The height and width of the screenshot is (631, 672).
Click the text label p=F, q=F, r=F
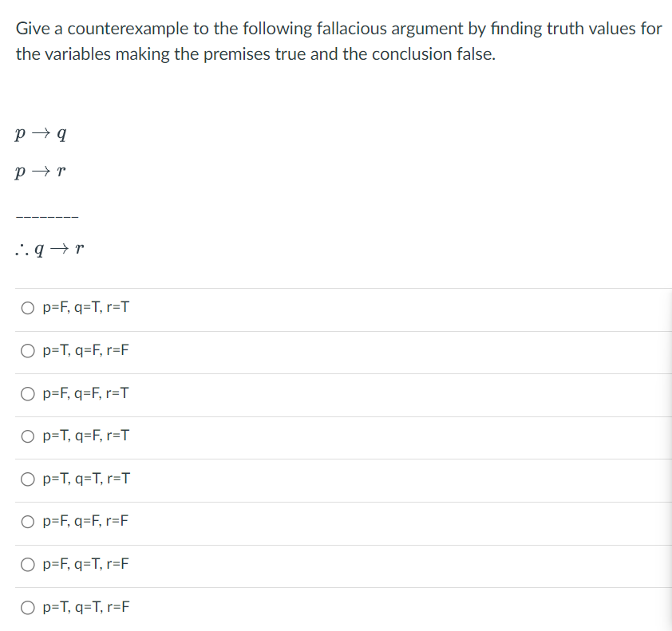(85, 521)
